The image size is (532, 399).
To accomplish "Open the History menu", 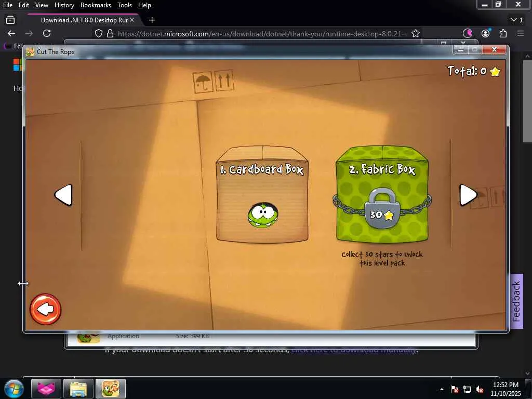I will click(x=64, y=5).
